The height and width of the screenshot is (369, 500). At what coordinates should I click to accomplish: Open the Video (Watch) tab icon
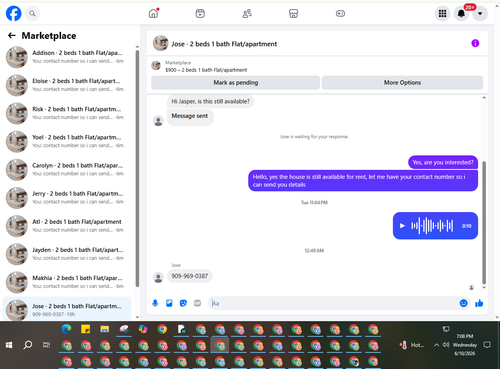(200, 13)
